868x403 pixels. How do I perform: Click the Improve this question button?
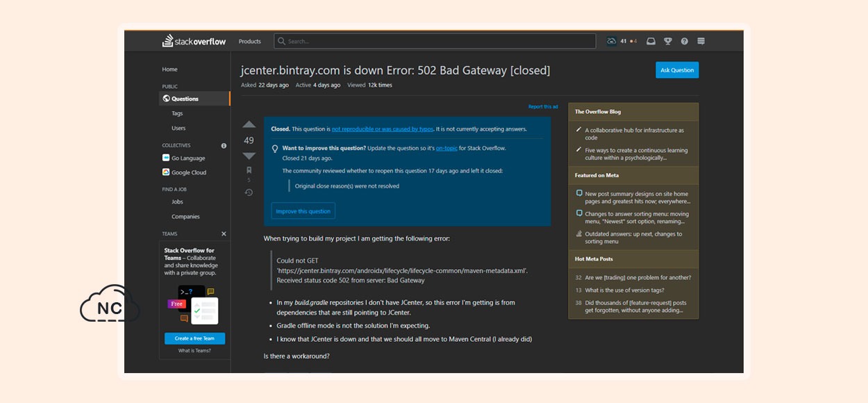click(303, 211)
